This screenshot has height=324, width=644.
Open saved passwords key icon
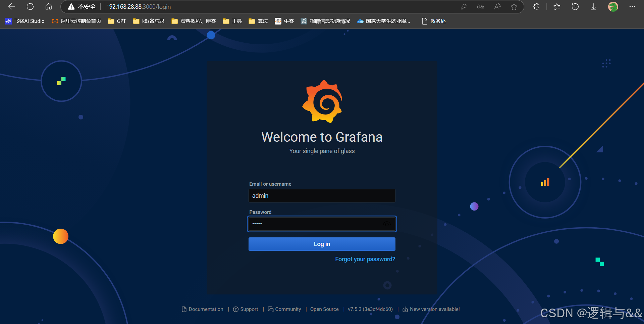click(464, 7)
